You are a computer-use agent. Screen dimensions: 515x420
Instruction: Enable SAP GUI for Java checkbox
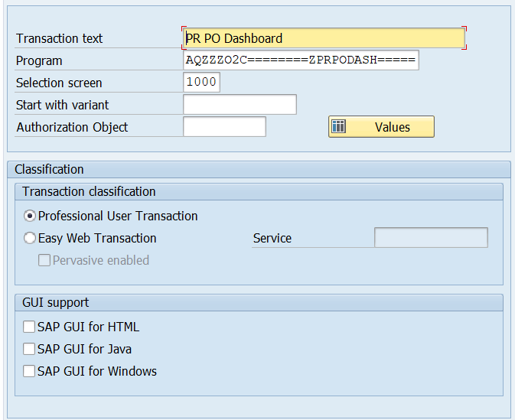pos(29,349)
